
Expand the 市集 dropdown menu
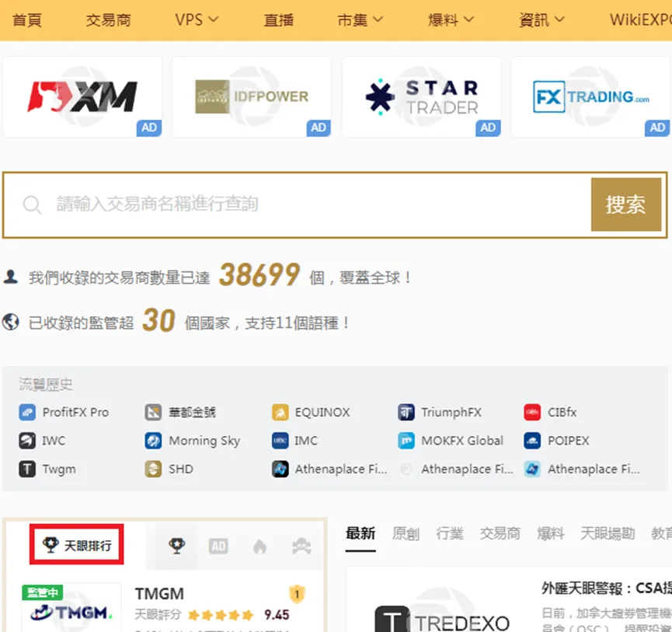tap(360, 19)
